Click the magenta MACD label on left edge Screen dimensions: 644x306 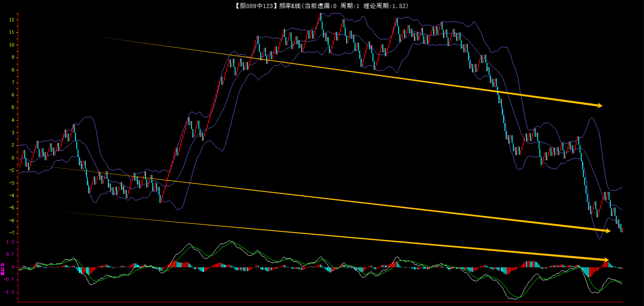[x=3, y=269]
